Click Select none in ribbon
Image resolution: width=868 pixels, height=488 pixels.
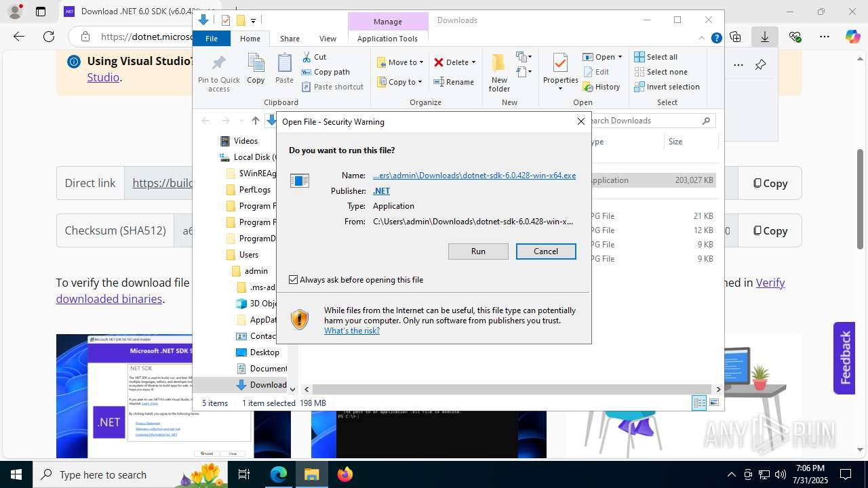(660, 72)
